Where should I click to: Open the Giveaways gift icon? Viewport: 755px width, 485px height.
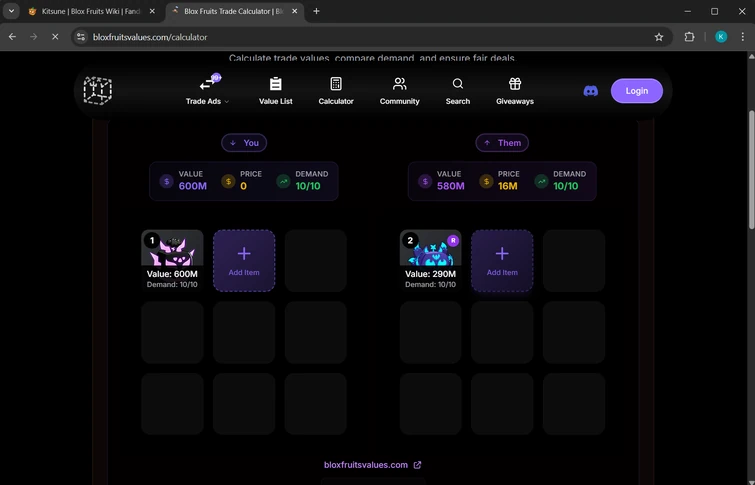[515, 84]
